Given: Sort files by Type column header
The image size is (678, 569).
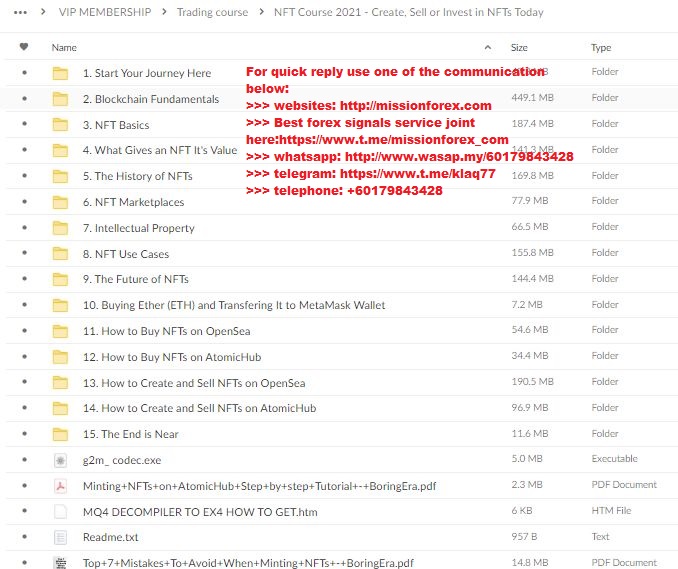Looking at the screenshot, I should coord(601,48).
